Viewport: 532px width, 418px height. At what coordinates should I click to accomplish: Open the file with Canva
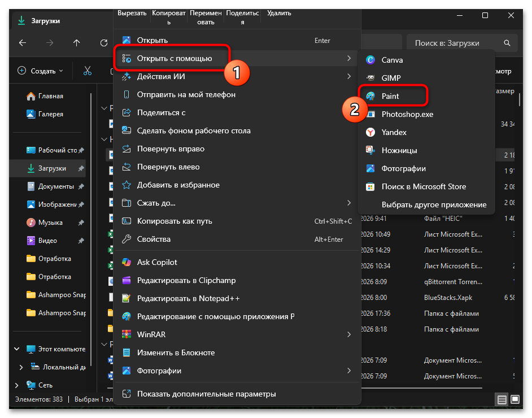[x=392, y=60]
